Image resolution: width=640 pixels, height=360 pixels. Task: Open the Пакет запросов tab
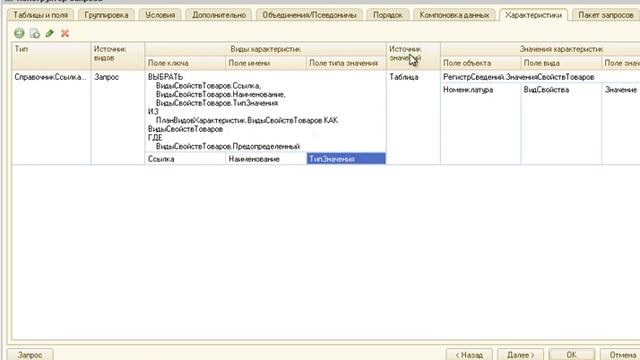point(606,15)
